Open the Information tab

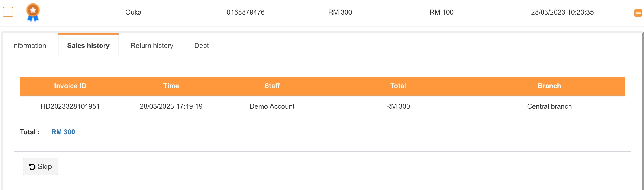(x=29, y=46)
